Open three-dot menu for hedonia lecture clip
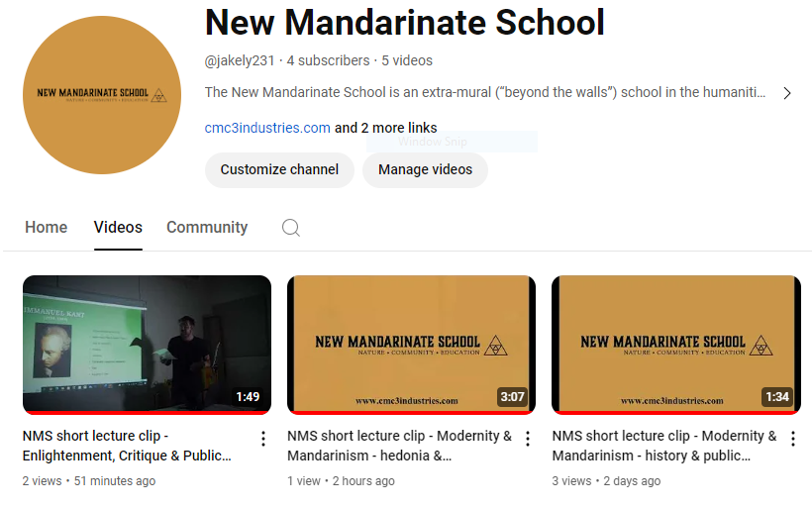This screenshot has height=508, width=812. pos(528,439)
